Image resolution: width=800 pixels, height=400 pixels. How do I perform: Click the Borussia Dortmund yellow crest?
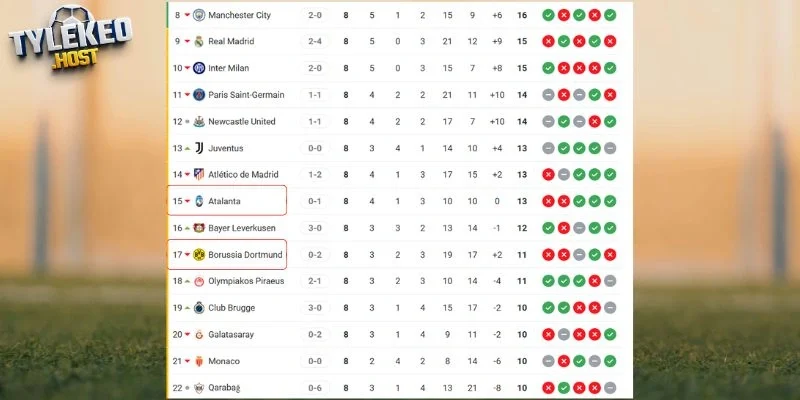tap(198, 255)
